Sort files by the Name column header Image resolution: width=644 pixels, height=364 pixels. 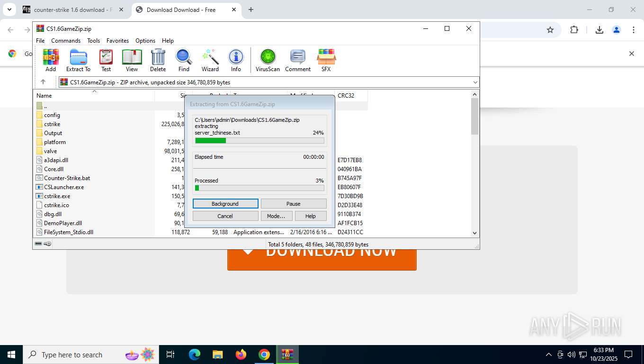click(x=94, y=95)
